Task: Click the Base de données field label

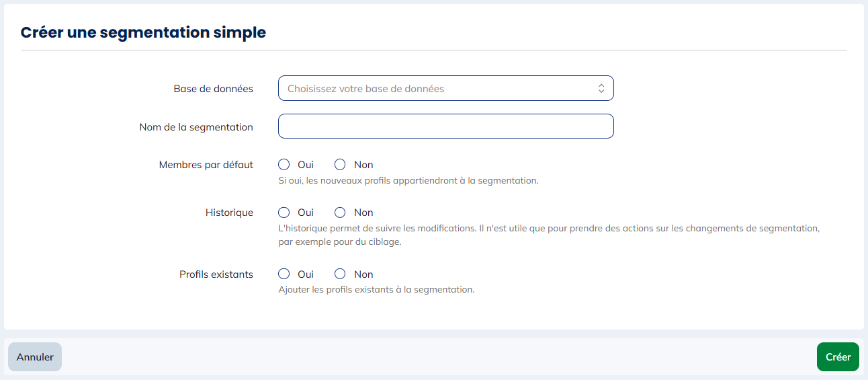Action: [x=213, y=89]
